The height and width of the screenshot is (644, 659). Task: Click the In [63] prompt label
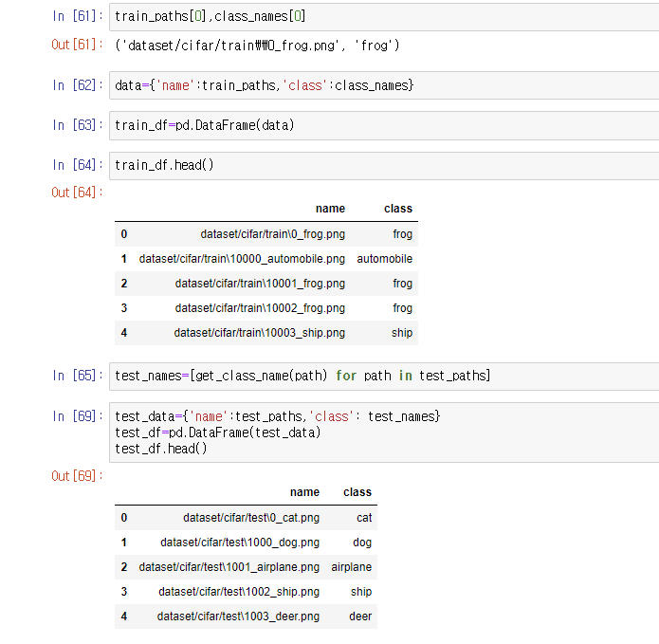click(78, 125)
